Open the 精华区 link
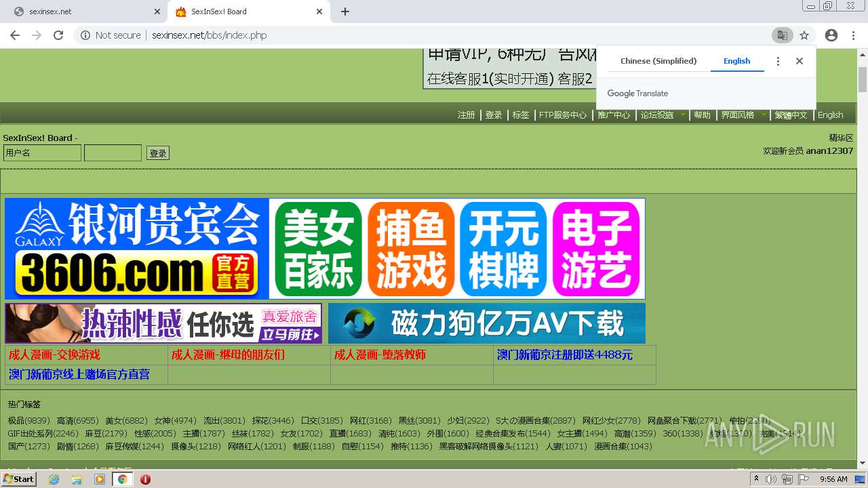This screenshot has height=488, width=868. (841, 138)
